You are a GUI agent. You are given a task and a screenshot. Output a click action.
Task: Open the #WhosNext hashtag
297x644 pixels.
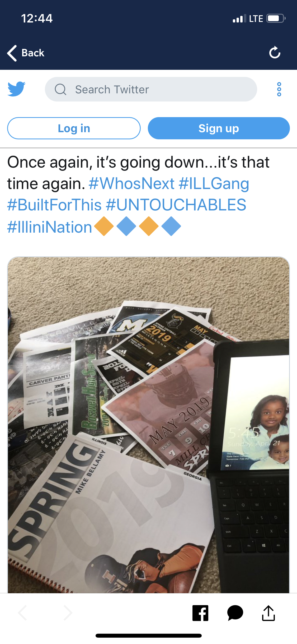coord(131,183)
